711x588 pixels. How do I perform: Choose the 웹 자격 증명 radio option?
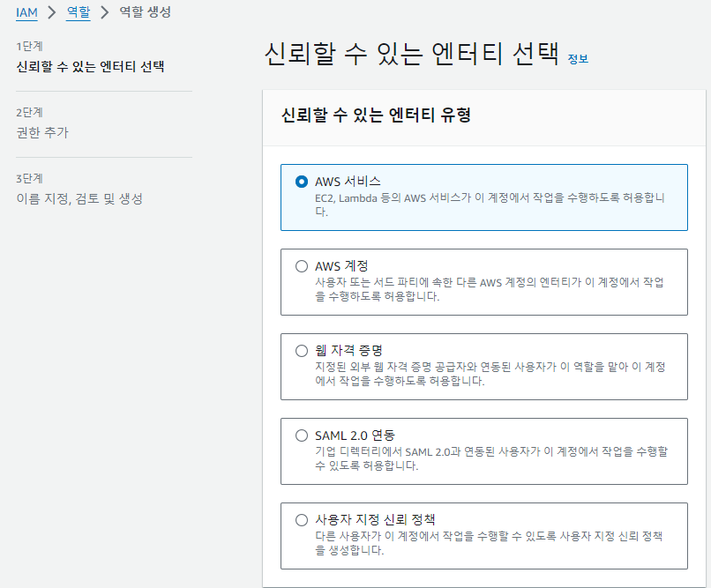[302, 351]
